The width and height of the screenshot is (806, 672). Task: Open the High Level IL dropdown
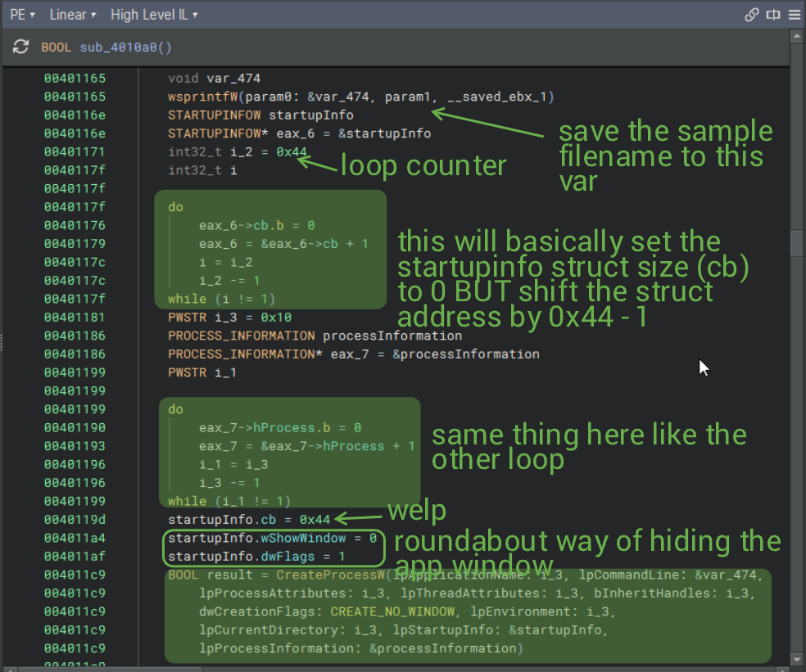click(154, 15)
